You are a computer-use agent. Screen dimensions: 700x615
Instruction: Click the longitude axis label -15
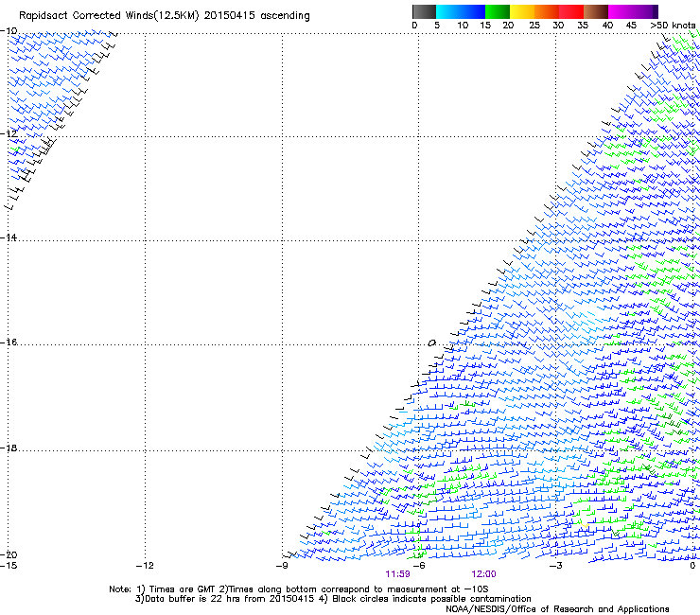9,566
